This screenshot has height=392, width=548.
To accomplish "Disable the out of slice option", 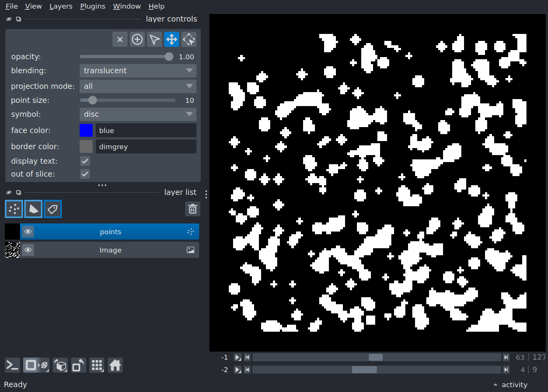I will point(85,174).
